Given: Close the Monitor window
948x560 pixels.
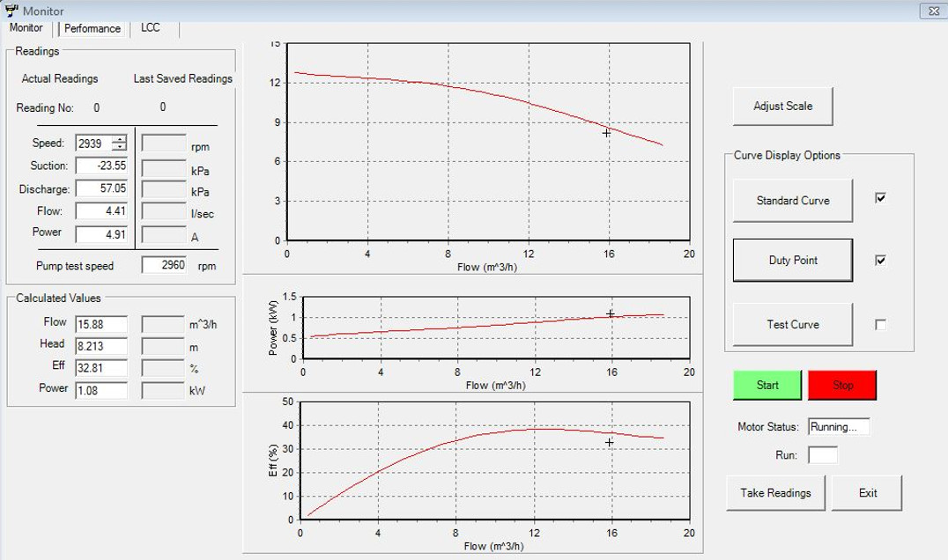Looking at the screenshot, I should (931, 11).
